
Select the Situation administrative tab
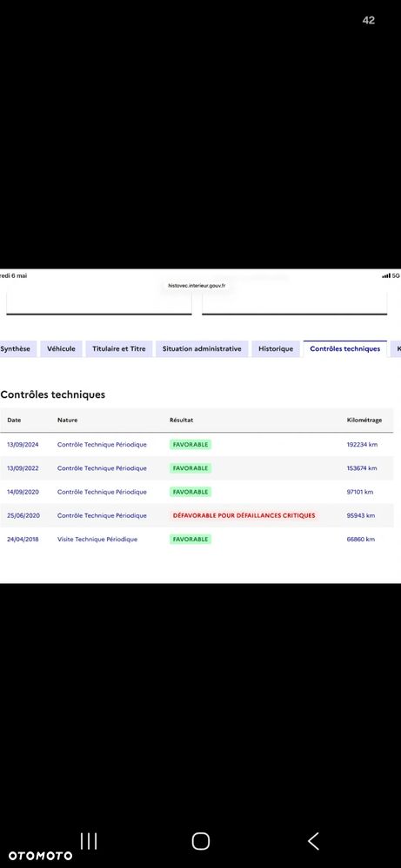202,349
